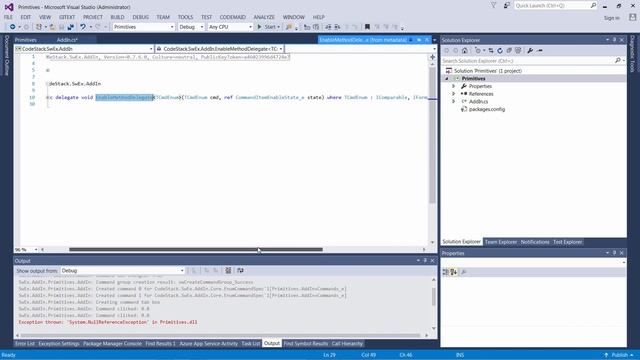Click the Start debugging play button
This screenshot has height=360, width=640.
pos(259,27)
